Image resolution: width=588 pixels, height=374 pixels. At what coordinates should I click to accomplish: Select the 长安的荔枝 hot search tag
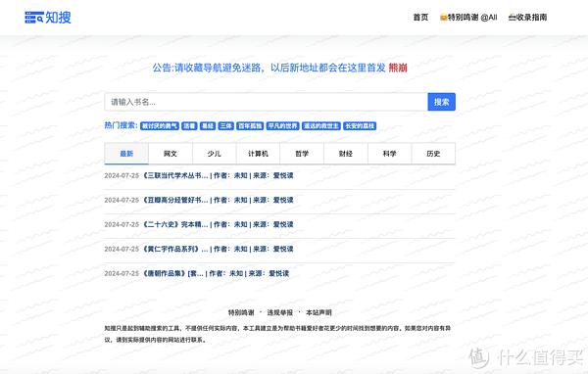click(x=360, y=126)
